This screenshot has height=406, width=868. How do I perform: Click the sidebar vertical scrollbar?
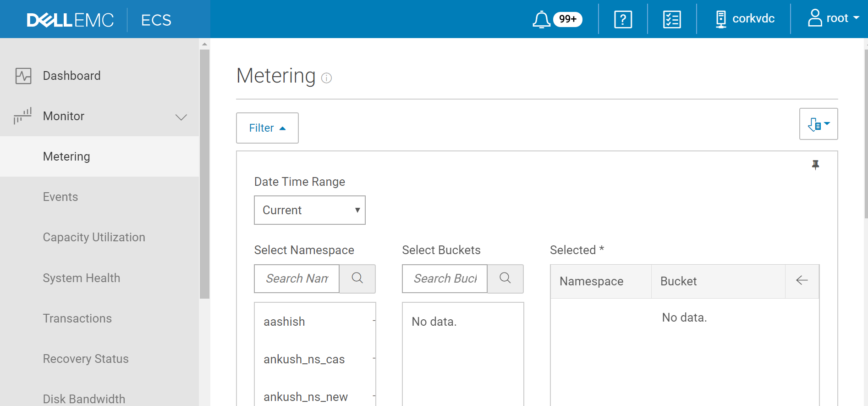(204, 174)
